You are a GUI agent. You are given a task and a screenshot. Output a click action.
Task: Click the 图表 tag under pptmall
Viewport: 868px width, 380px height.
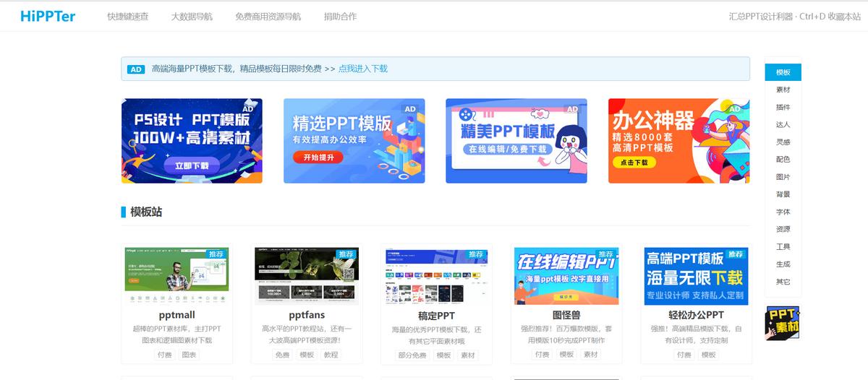click(x=189, y=355)
